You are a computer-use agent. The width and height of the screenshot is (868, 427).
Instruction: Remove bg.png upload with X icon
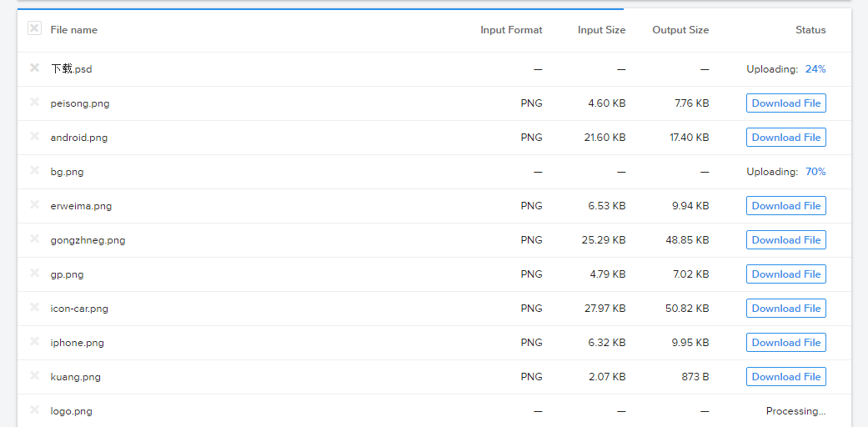(x=34, y=170)
